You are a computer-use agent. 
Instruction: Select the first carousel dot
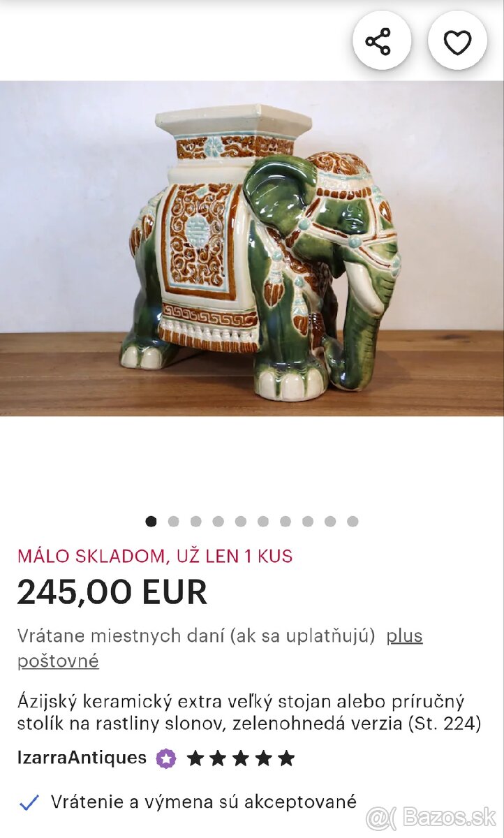point(151,521)
